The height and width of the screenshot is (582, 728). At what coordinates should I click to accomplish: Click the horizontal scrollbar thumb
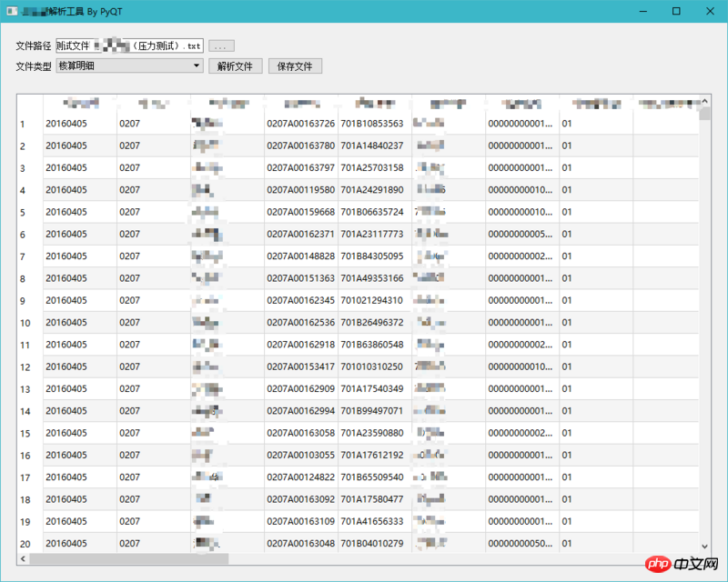(x=128, y=558)
